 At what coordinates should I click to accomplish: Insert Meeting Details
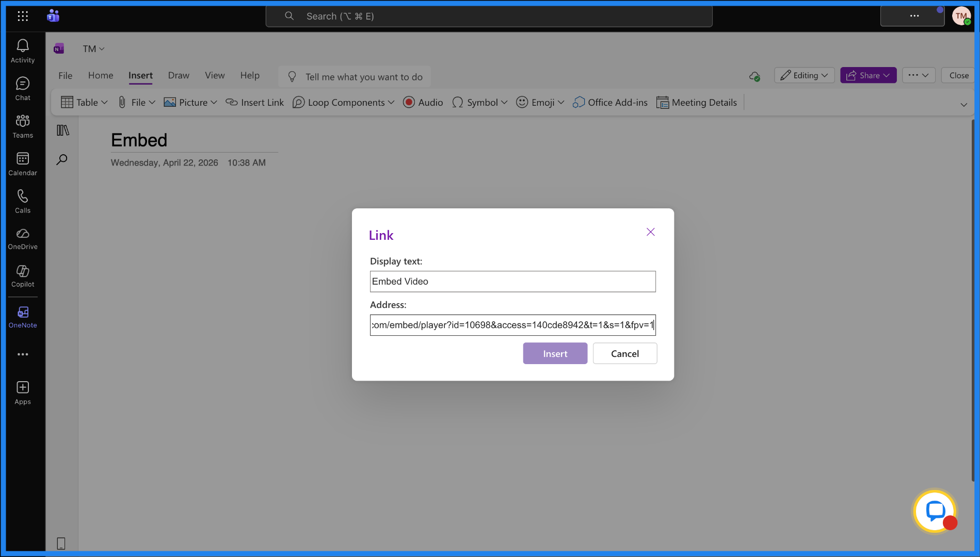click(x=697, y=103)
